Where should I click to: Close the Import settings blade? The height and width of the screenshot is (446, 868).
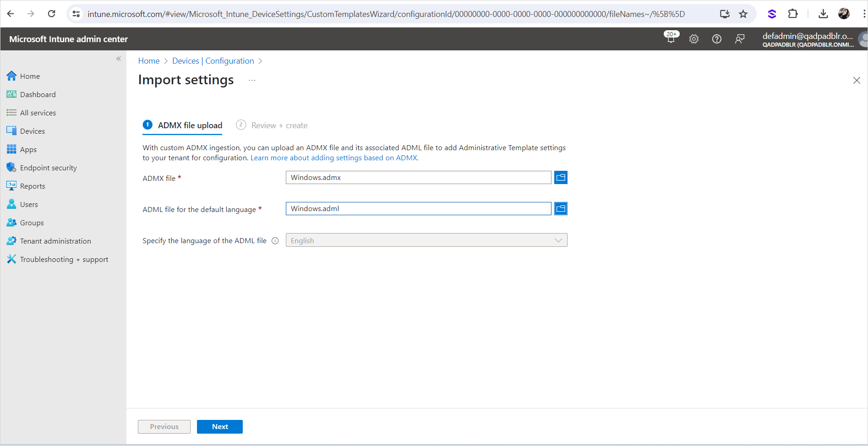(x=857, y=81)
